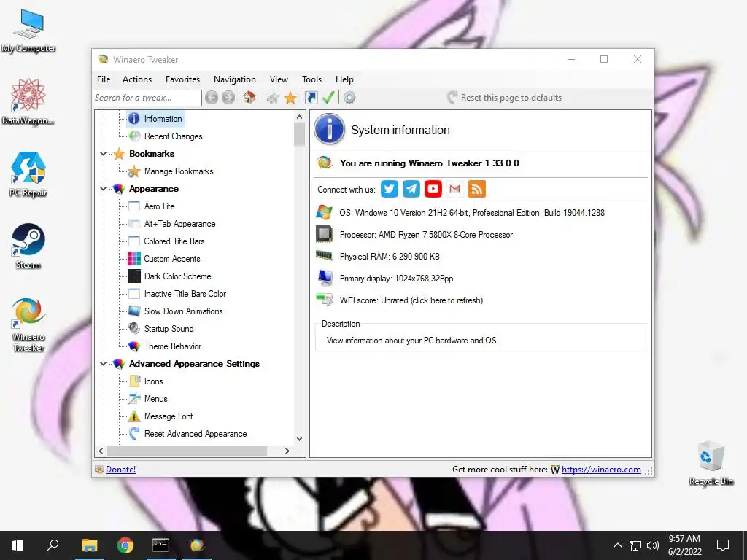The width and height of the screenshot is (747, 560).
Task: Open Chrome from the taskbar
Action: point(125,545)
